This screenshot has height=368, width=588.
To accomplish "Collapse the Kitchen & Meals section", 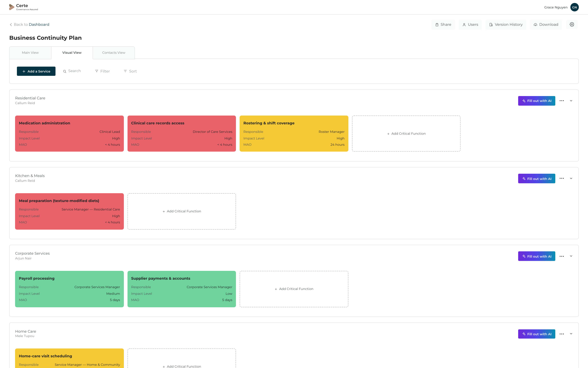I will click(x=571, y=178).
